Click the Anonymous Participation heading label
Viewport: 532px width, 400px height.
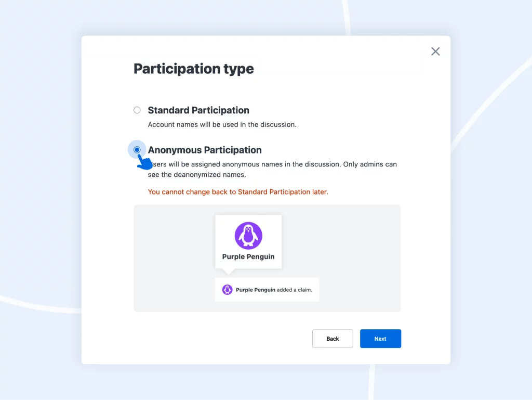[205, 150]
